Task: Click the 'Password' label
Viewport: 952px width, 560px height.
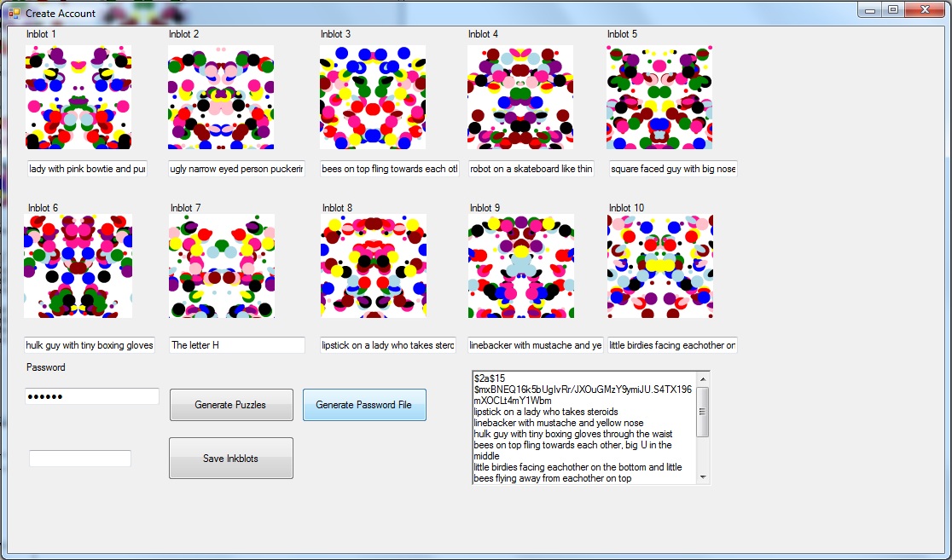Action: pos(45,367)
